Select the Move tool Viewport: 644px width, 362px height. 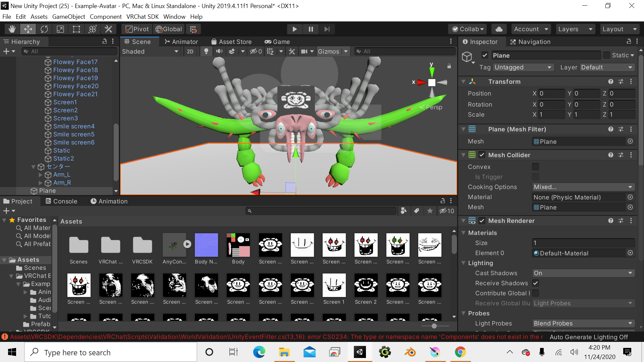[x=28, y=29]
